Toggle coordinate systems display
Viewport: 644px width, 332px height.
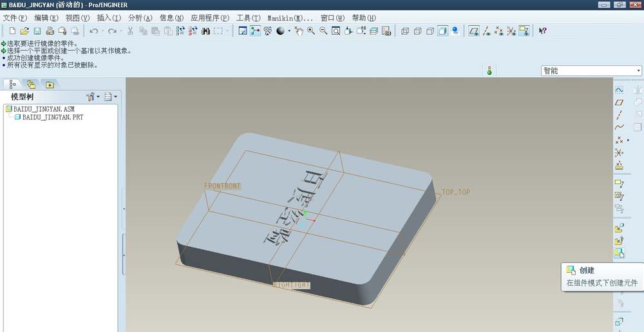pyautogui.click(x=511, y=31)
